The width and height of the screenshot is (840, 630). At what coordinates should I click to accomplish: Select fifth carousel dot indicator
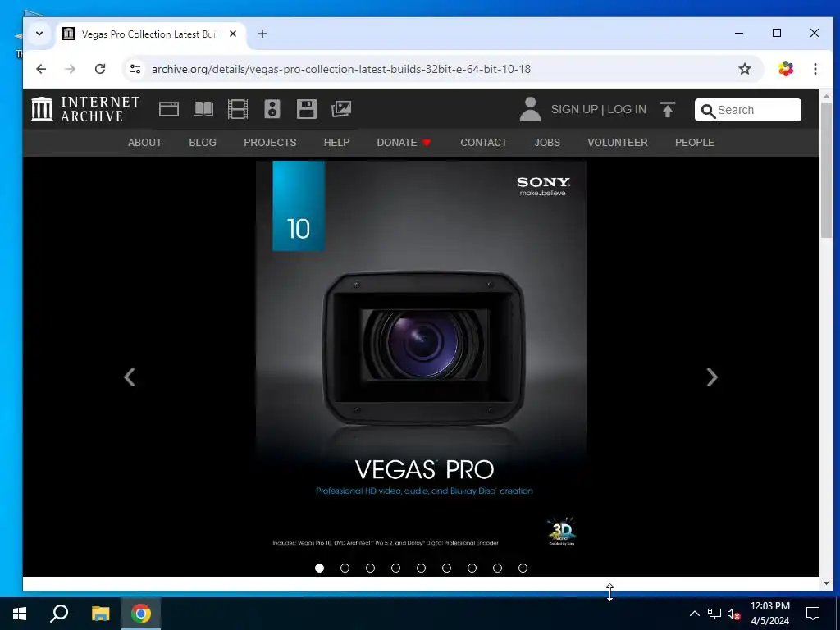tap(421, 568)
